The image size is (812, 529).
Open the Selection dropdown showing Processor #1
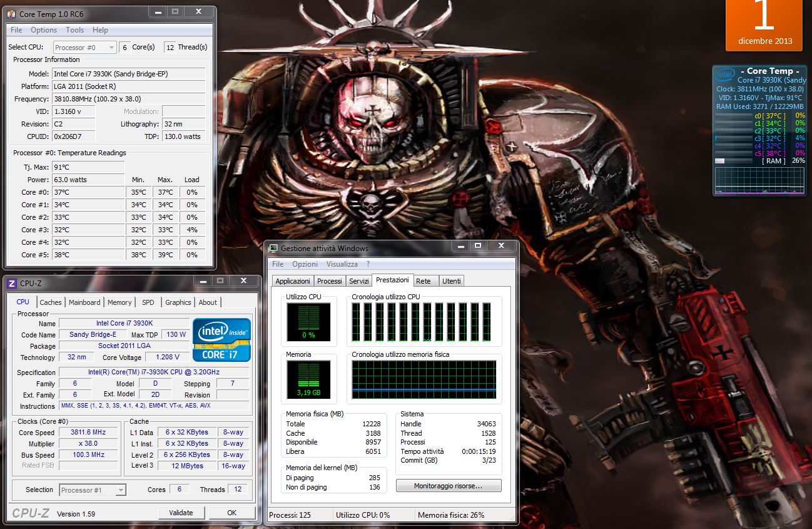pos(91,490)
